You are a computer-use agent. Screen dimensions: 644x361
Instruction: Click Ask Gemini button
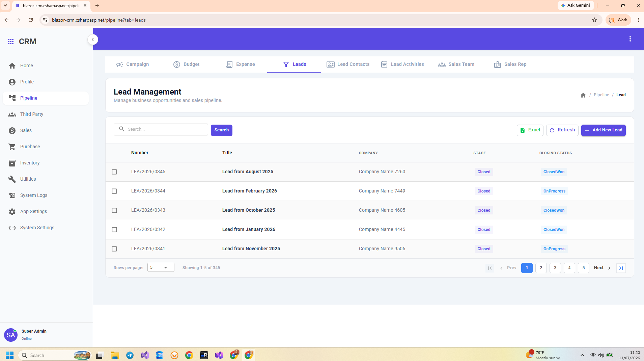(x=576, y=5)
